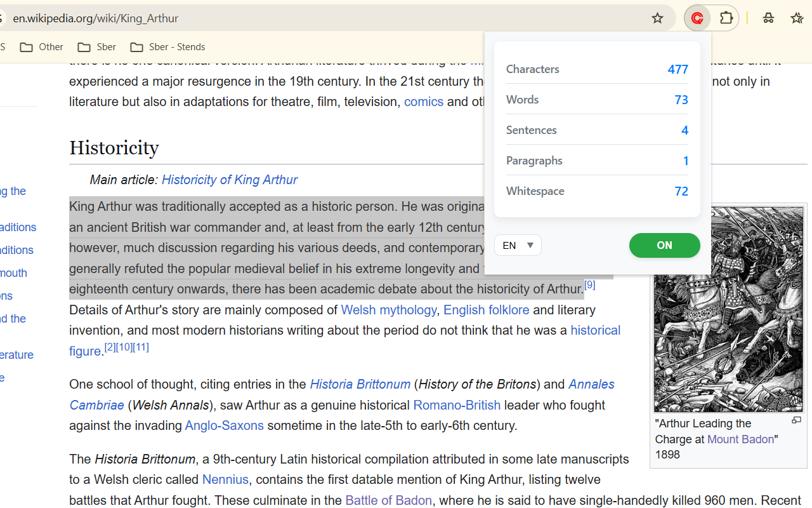Click the year 1898 in the image caption
Viewport: 812px width, 508px height.
[x=667, y=455]
